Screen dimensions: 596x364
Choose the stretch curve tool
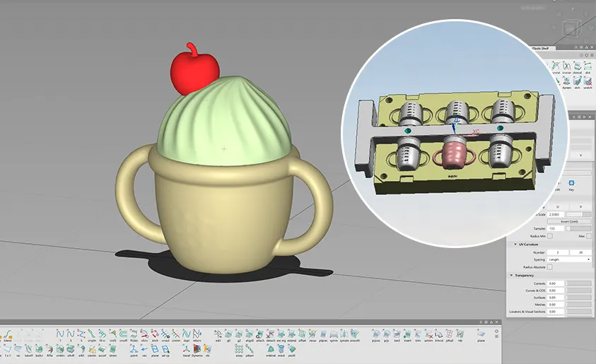[x=155, y=336]
